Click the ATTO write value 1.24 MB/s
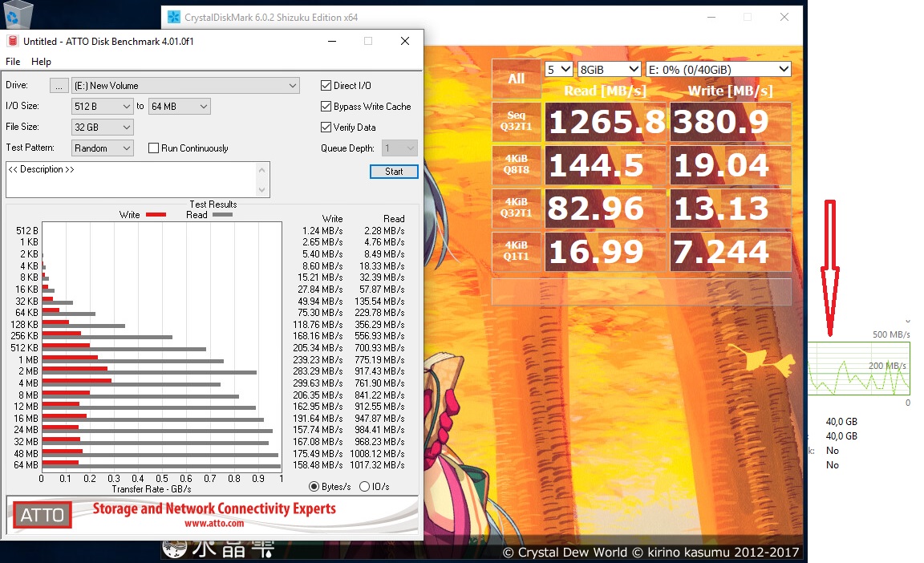This screenshot has width=924, height=563. pos(322,231)
